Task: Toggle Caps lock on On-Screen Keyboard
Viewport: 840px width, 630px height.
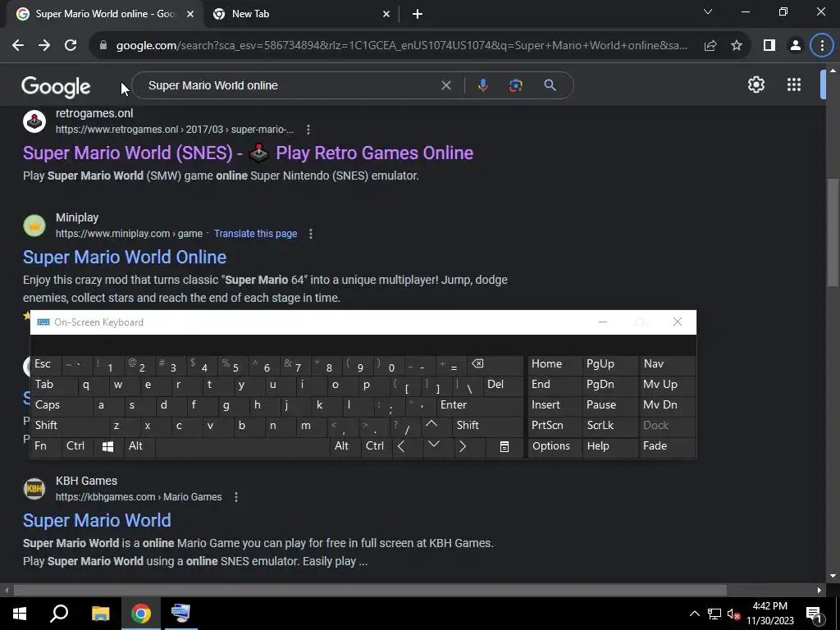Action: [x=62, y=405]
